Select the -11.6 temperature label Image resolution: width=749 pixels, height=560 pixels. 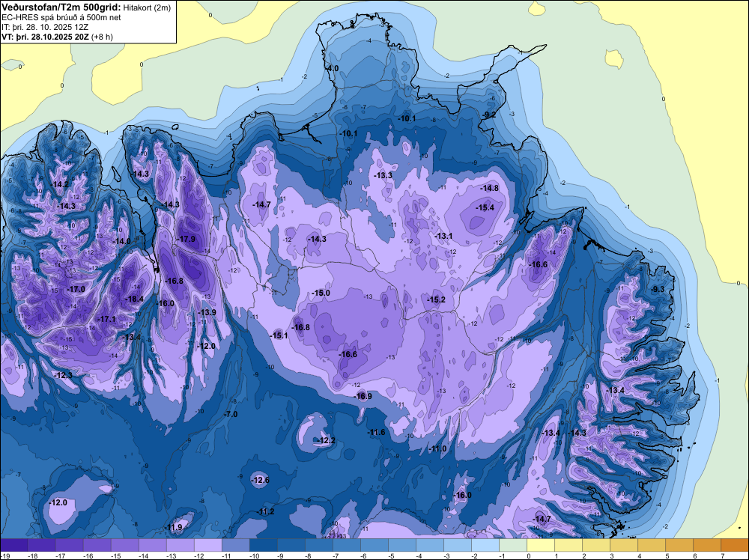point(376,432)
